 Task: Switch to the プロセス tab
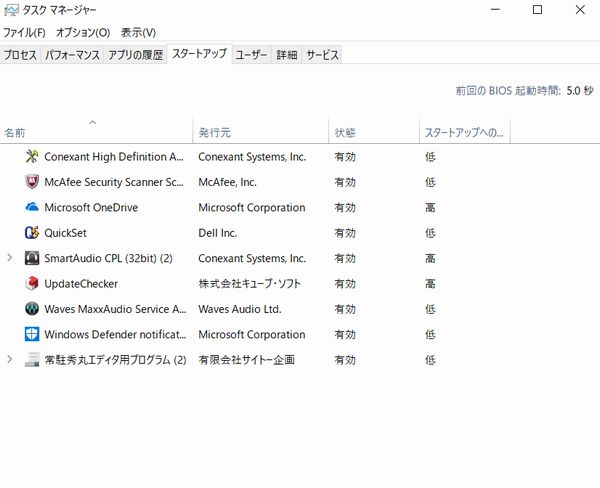20,55
